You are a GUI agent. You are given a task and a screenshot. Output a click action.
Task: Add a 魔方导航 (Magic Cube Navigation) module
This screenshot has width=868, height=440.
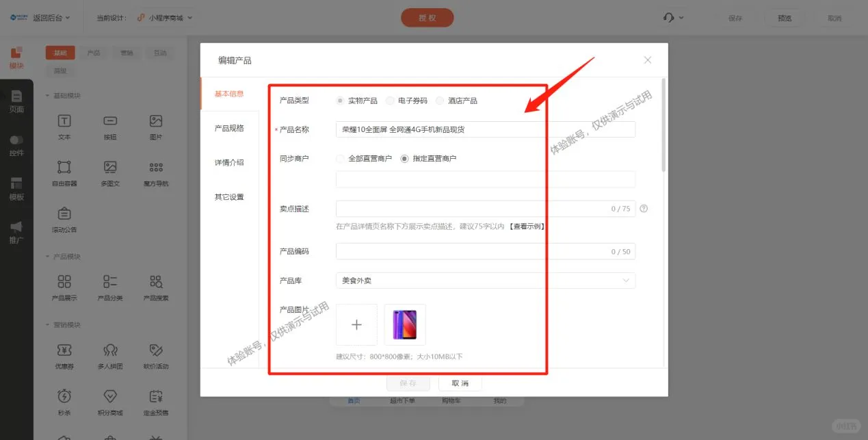[x=155, y=172]
